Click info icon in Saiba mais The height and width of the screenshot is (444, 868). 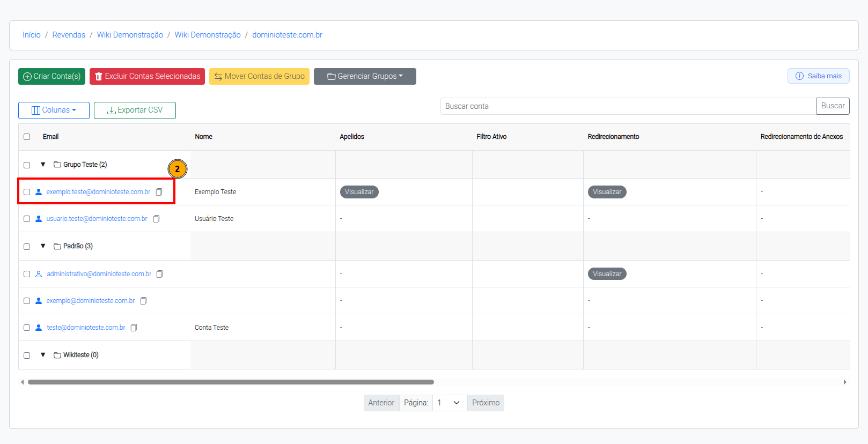[x=799, y=76]
